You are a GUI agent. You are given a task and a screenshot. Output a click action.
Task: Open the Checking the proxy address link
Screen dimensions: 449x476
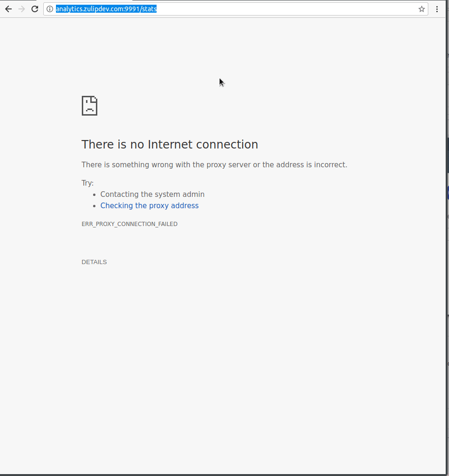150,205
